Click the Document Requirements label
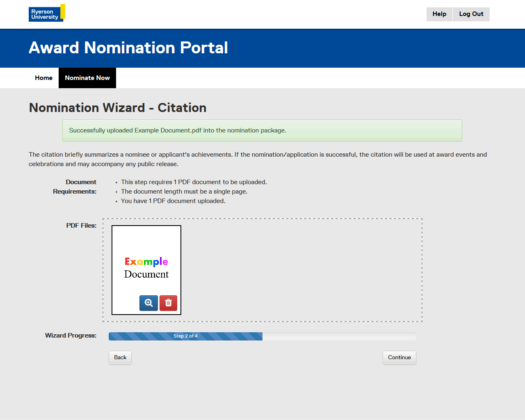This screenshot has width=525, height=420. [75, 187]
